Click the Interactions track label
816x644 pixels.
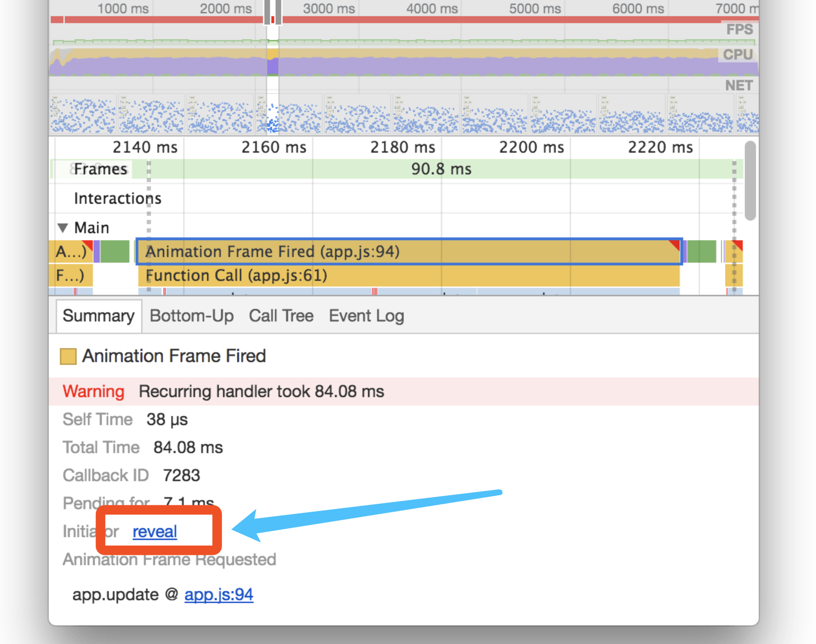coord(117,198)
